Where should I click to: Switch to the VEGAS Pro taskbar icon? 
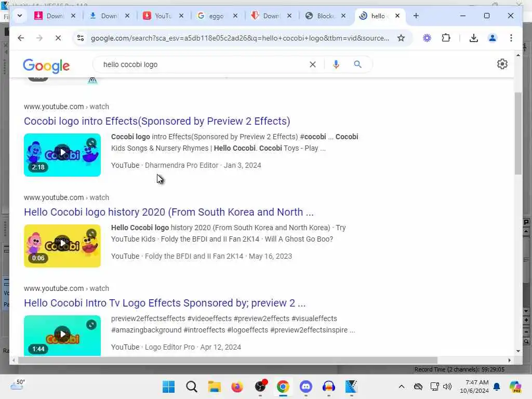(351, 387)
